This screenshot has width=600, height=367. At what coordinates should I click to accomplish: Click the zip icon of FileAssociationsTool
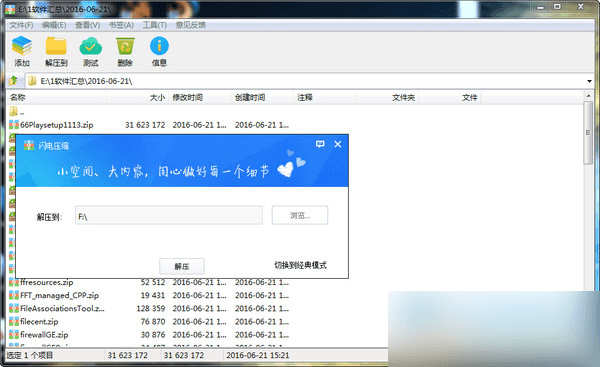coord(14,308)
